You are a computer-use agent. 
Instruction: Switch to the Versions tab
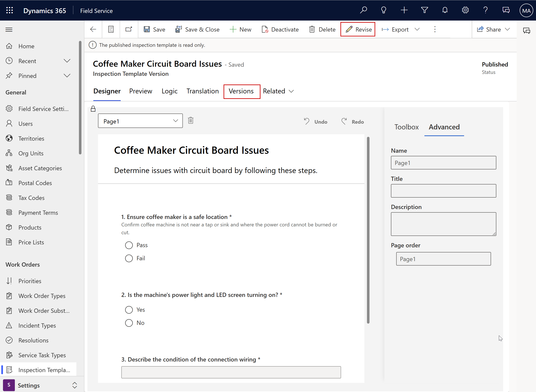pyautogui.click(x=241, y=91)
